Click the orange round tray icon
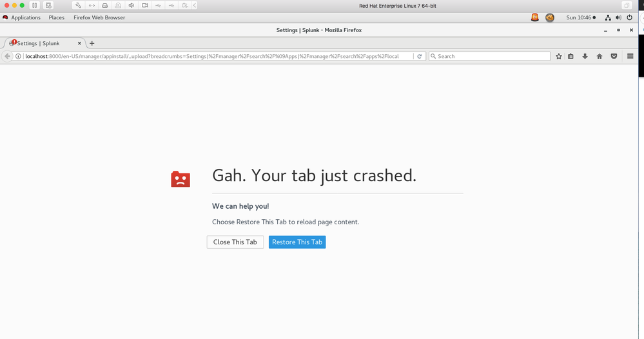644x339 pixels. point(549,17)
